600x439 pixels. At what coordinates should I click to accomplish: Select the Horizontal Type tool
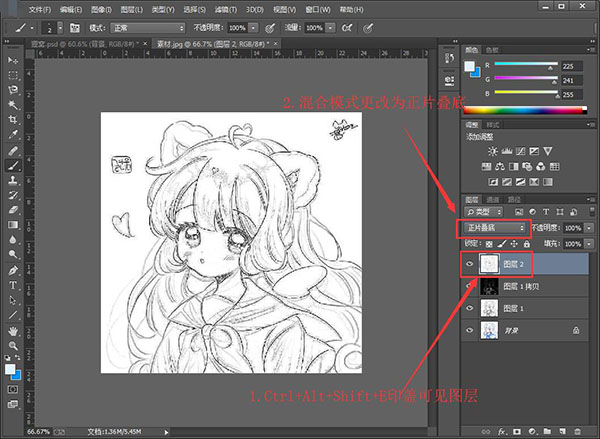tap(13, 285)
